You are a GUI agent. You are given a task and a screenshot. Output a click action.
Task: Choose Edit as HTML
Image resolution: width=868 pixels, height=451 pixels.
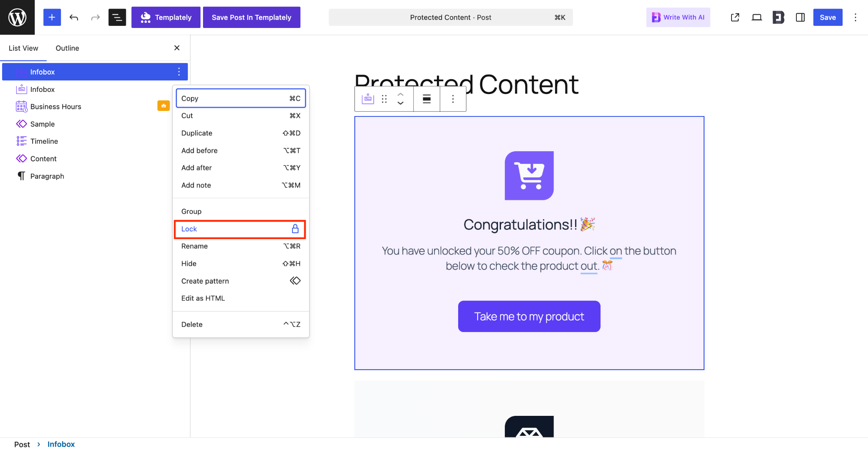[x=241, y=298]
